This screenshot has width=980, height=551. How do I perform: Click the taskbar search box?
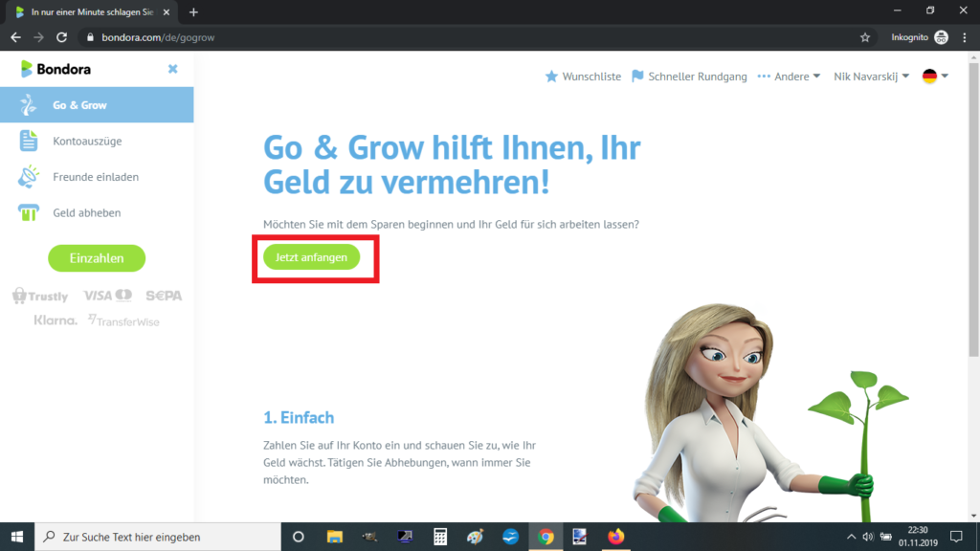[158, 537]
